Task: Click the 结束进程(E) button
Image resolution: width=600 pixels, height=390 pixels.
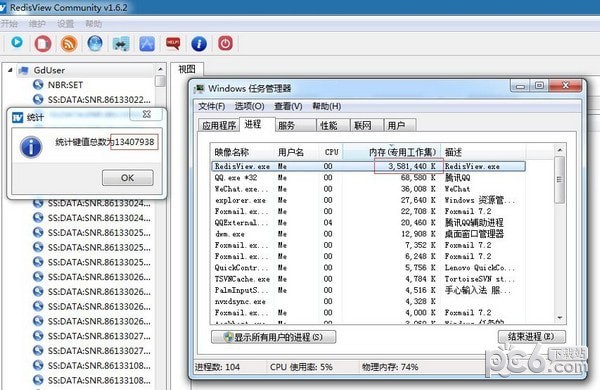Action: click(532, 337)
